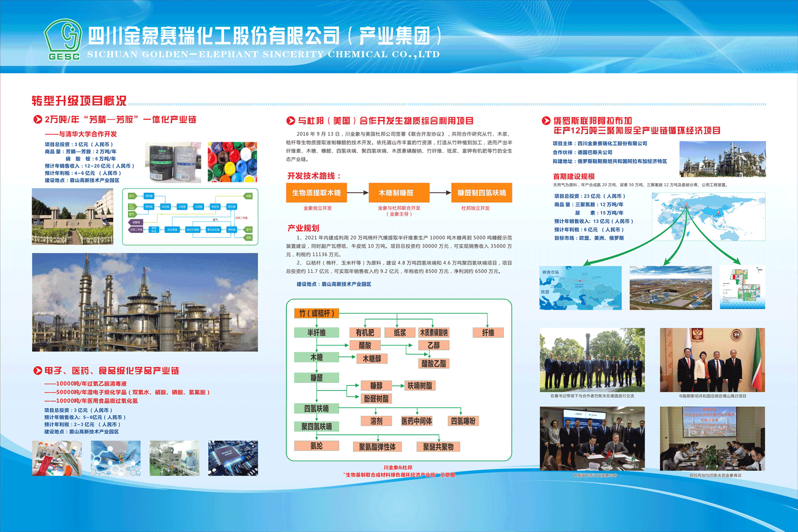
Task: Click the orange 木糖制糠醛 box
Action: [x=399, y=193]
